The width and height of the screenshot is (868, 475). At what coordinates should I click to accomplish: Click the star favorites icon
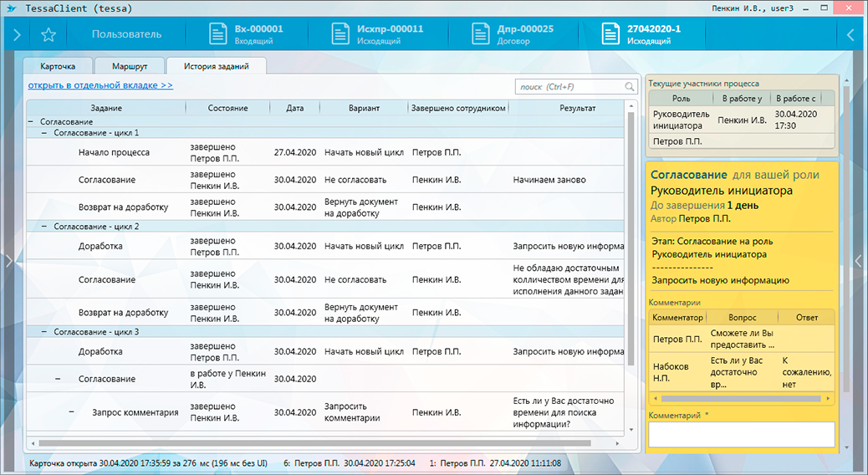[x=49, y=35]
